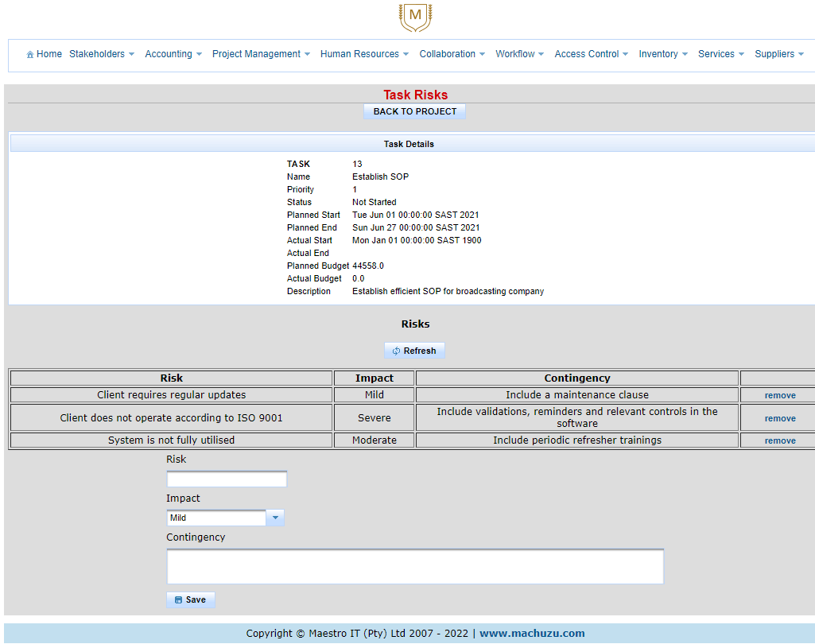Visit the www.machuzu.com footer link
Viewport: 815px width, 644px height.
coord(532,634)
